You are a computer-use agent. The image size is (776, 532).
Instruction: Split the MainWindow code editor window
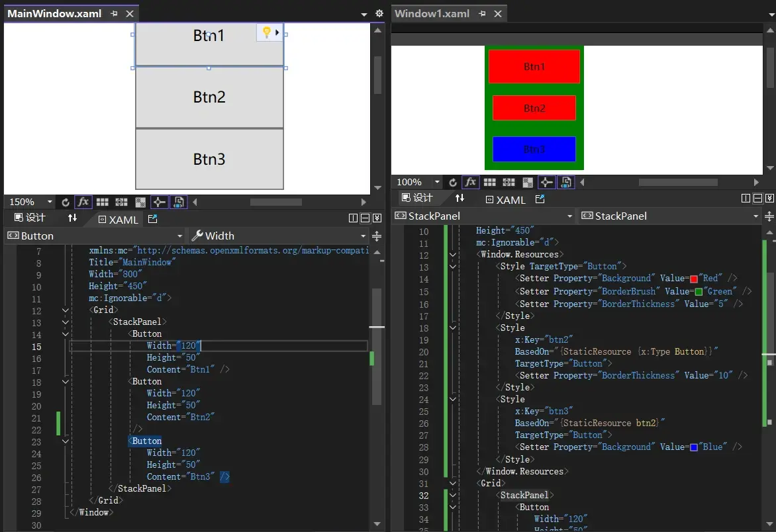pos(377,236)
